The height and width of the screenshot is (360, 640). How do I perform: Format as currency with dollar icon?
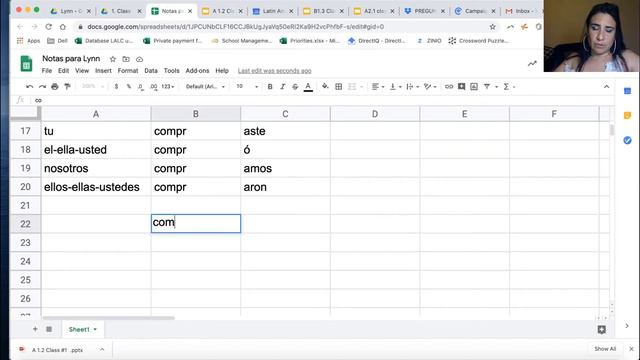(116, 87)
